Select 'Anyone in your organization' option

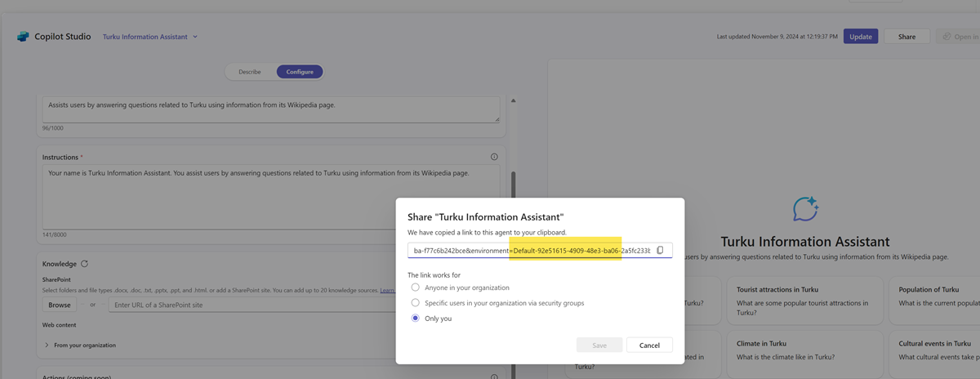point(416,288)
